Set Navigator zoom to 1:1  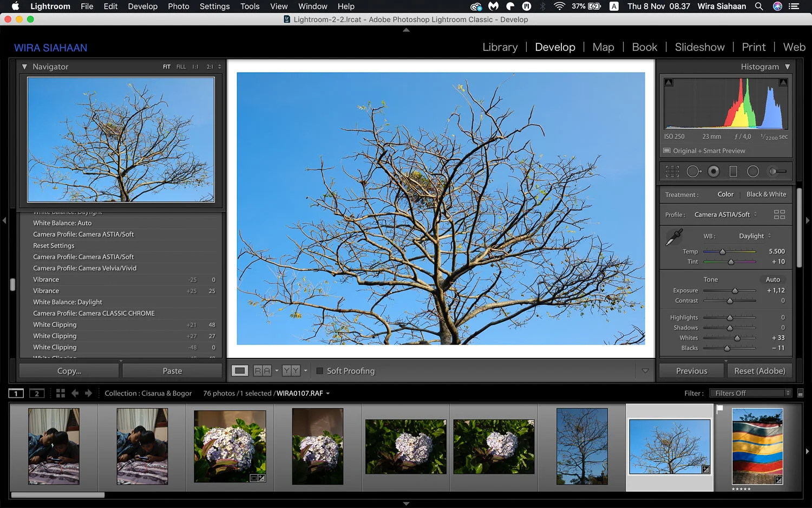tap(195, 67)
